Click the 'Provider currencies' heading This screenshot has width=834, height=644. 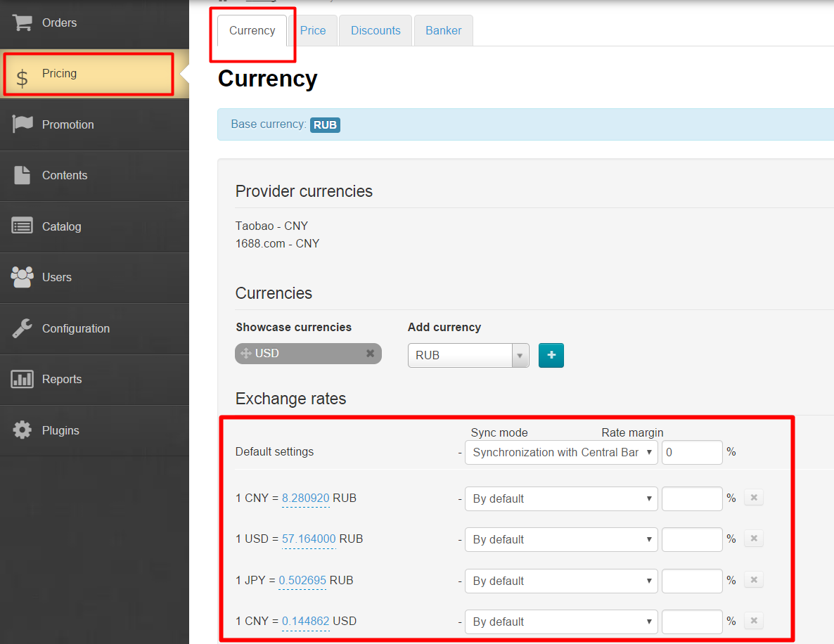tap(304, 191)
